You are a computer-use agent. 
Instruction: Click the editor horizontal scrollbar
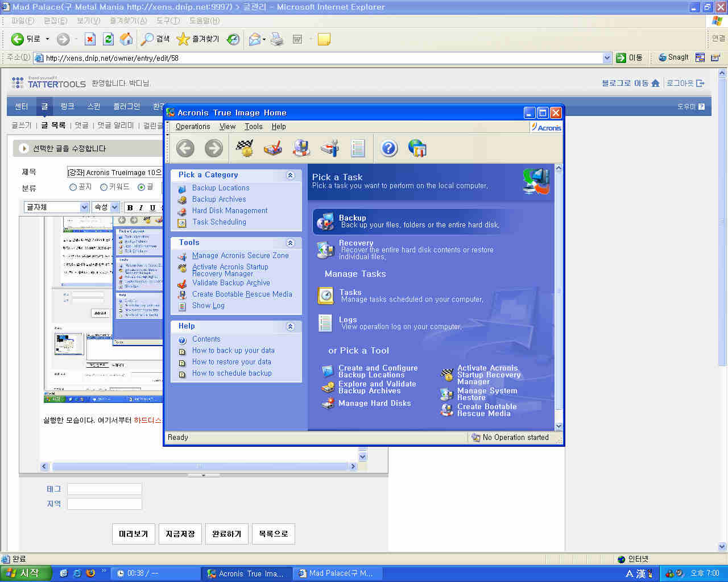(x=199, y=466)
